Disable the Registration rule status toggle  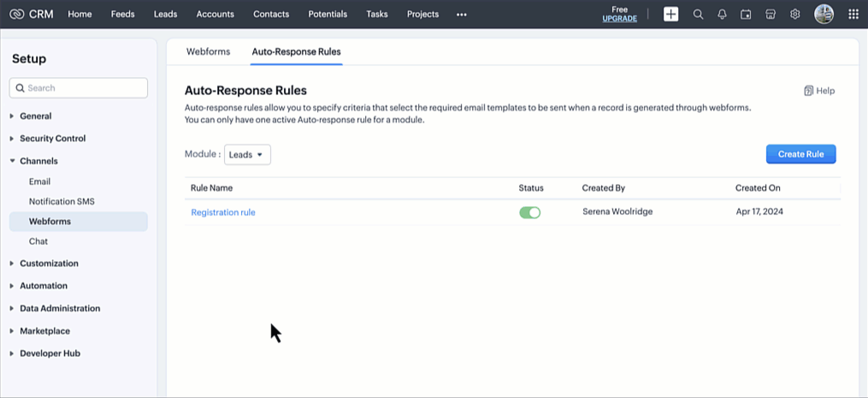click(530, 212)
